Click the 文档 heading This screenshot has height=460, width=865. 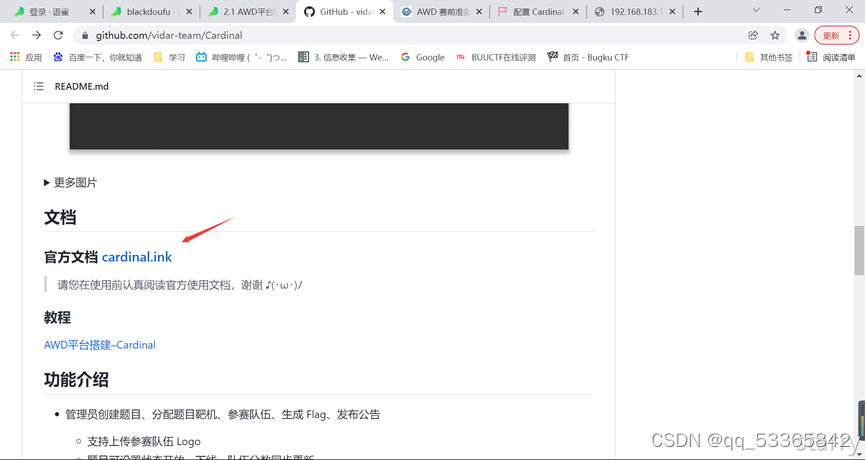tap(60, 217)
